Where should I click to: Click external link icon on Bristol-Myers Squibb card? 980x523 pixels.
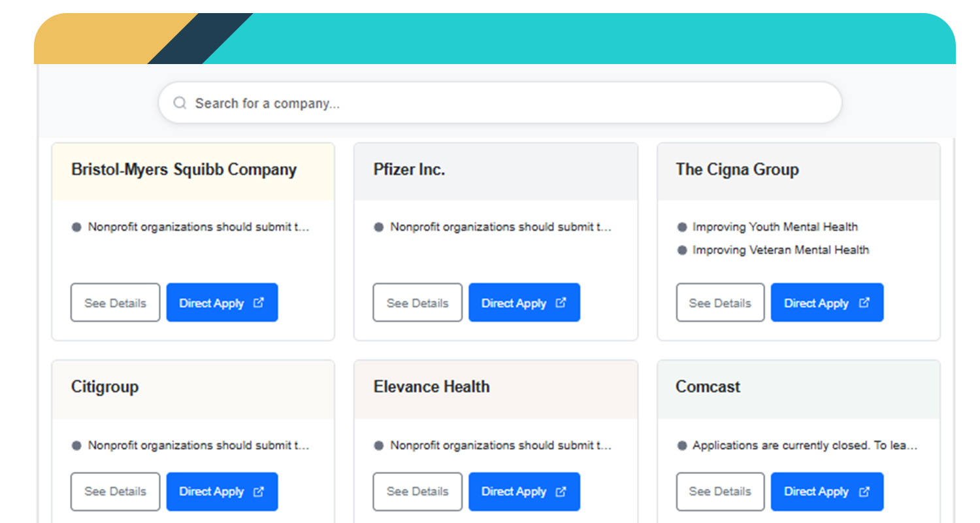pos(259,303)
